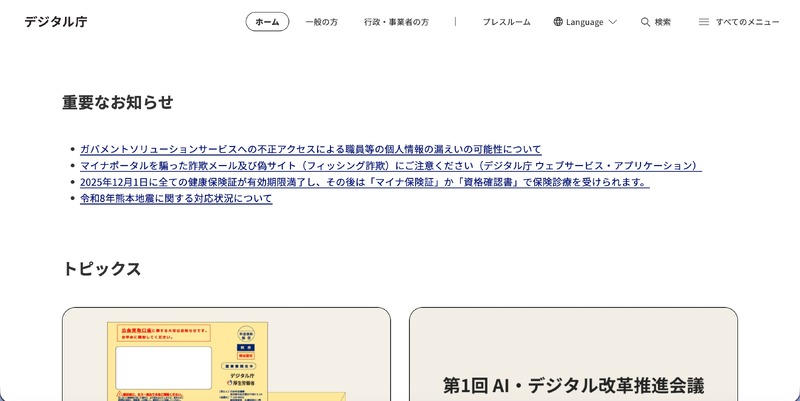Open すべてのメニュー menu
The image size is (800, 401).
click(747, 22)
